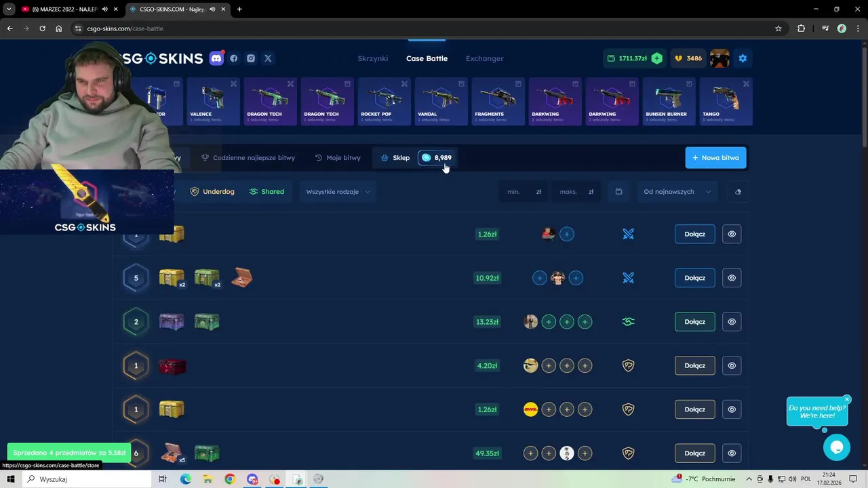
Task: Open the Tango skin drop card
Action: click(725, 102)
